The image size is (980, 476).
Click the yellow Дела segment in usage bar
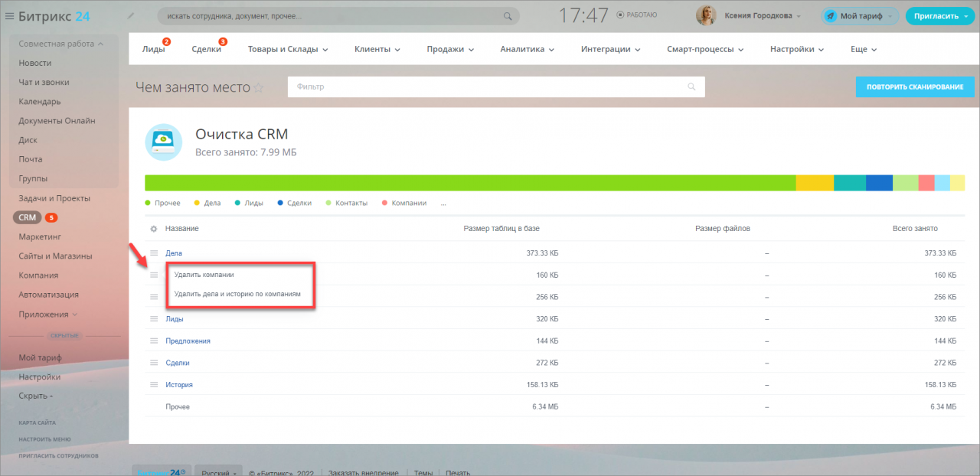814,183
